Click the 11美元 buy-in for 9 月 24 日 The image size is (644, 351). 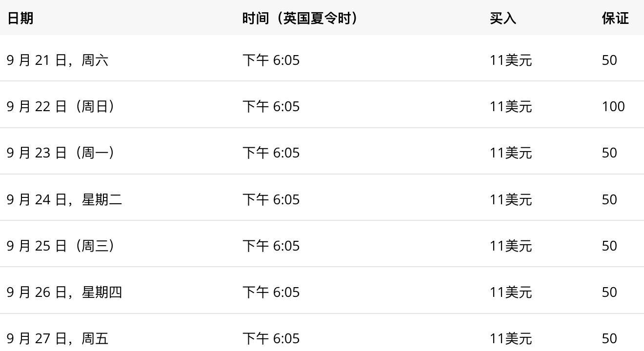(x=511, y=199)
